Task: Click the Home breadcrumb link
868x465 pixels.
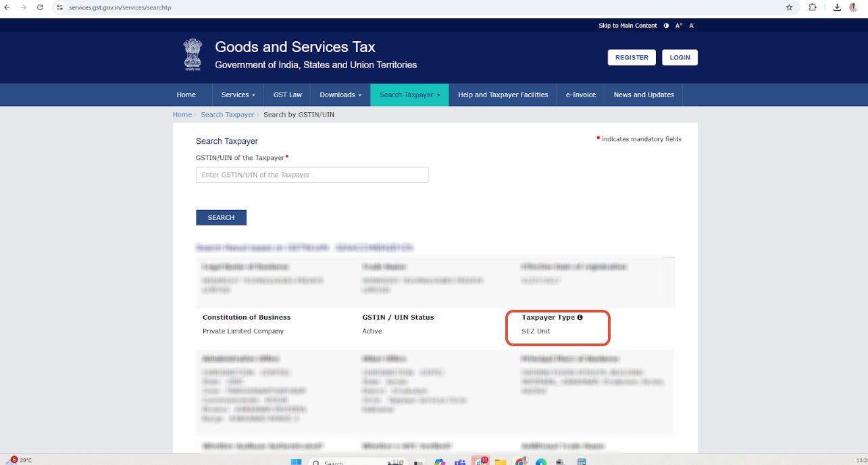Action: [x=182, y=115]
